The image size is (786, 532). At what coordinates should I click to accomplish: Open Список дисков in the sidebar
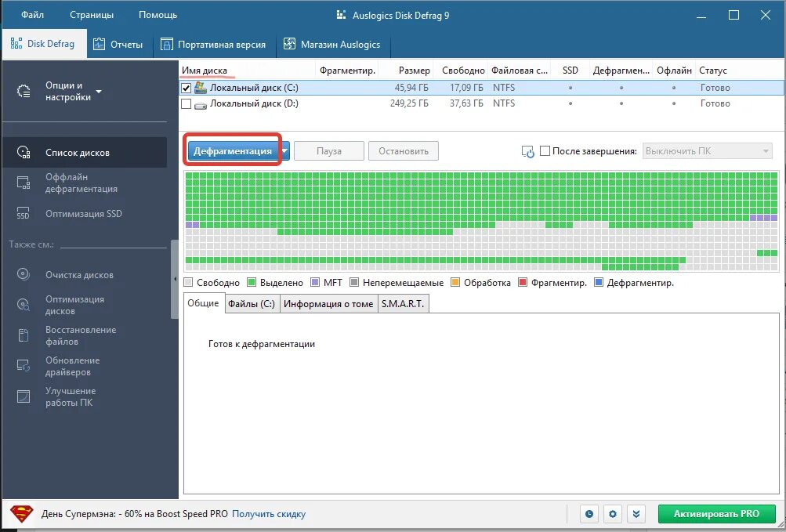pyautogui.click(x=85, y=153)
